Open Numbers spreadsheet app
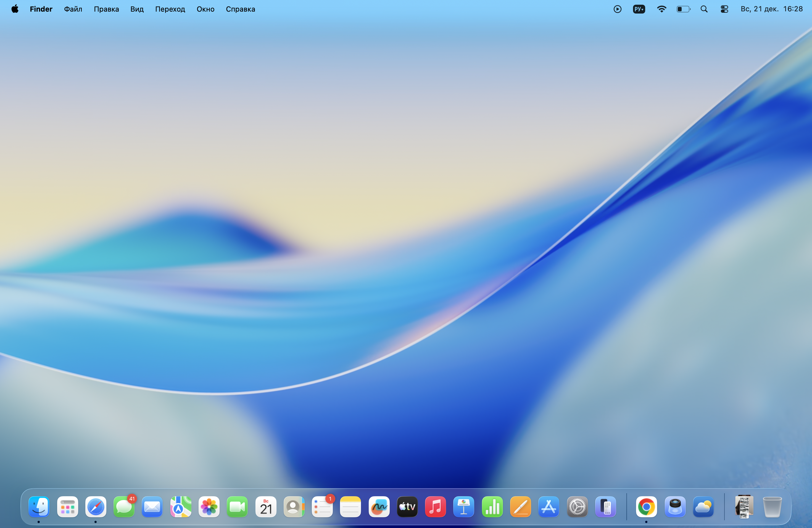 click(x=492, y=506)
